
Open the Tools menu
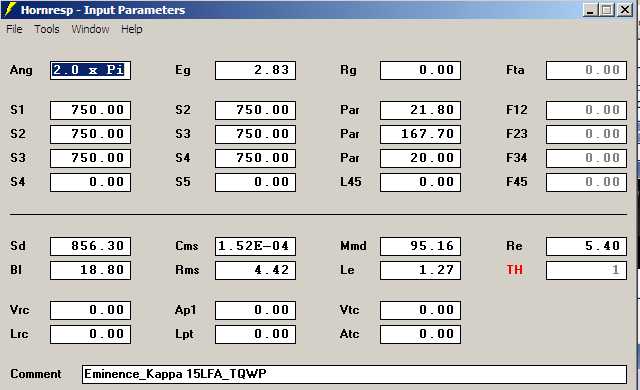pyautogui.click(x=47, y=29)
